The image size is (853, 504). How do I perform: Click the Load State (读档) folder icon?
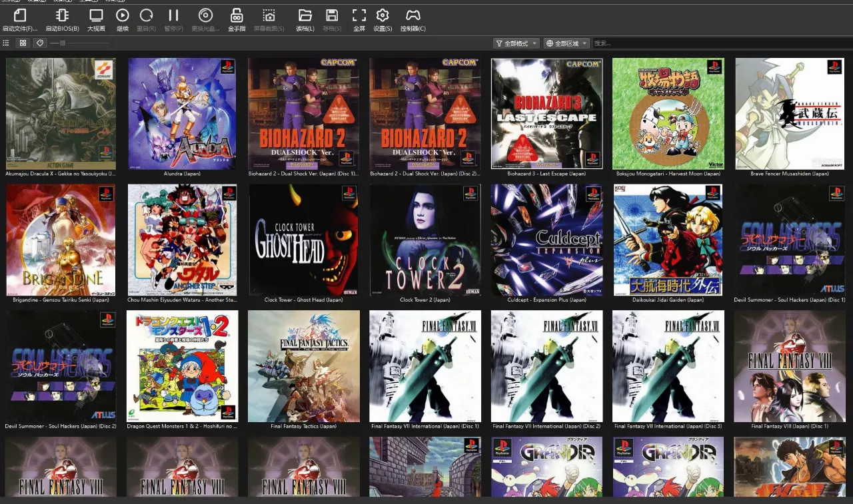[305, 15]
